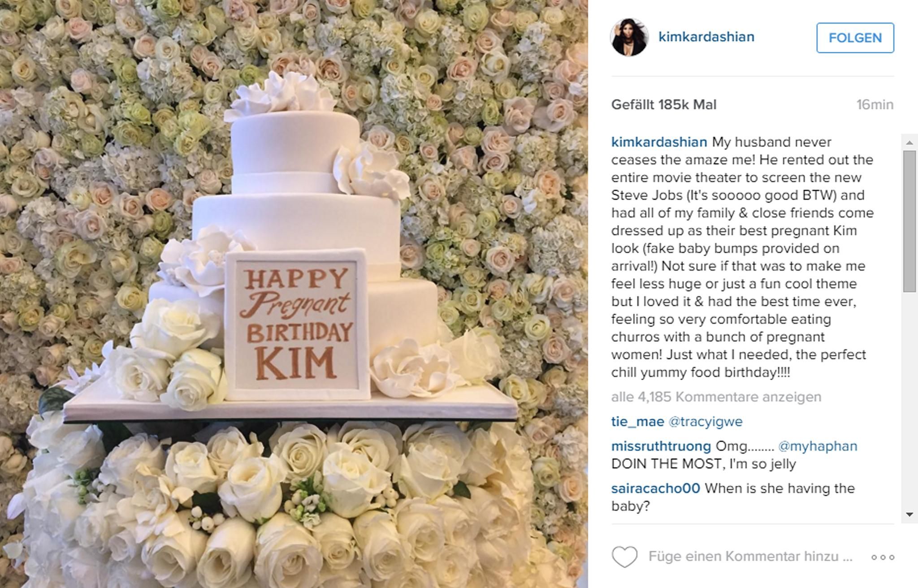Click the Happy Pregnant Birthday Kim sign
Image resolution: width=918 pixels, height=588 pixels.
298,324
